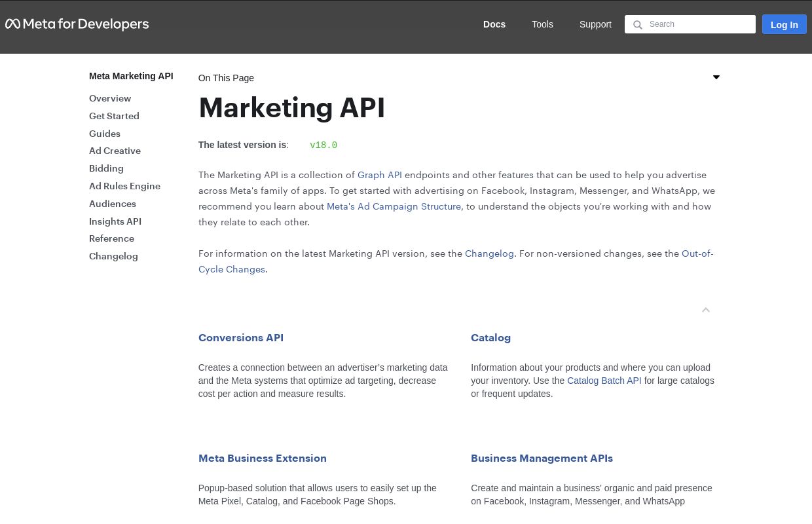
Task: Open the Tools menu item
Action: click(542, 24)
